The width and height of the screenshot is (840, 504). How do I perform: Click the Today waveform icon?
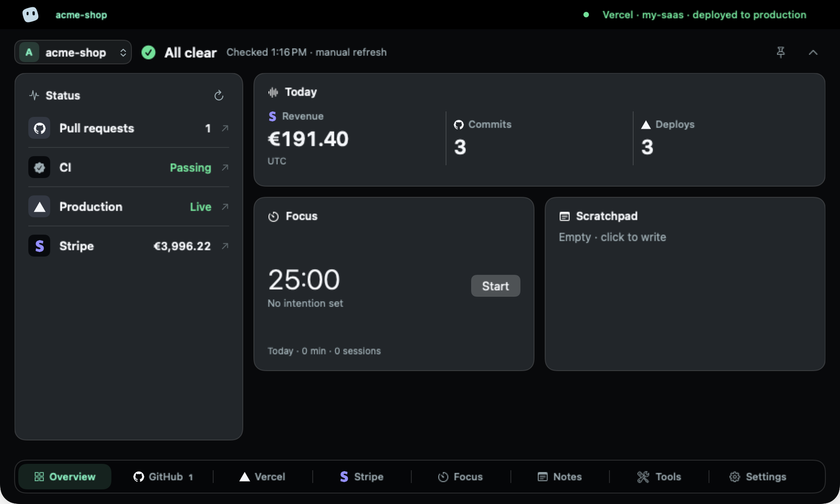[273, 92]
